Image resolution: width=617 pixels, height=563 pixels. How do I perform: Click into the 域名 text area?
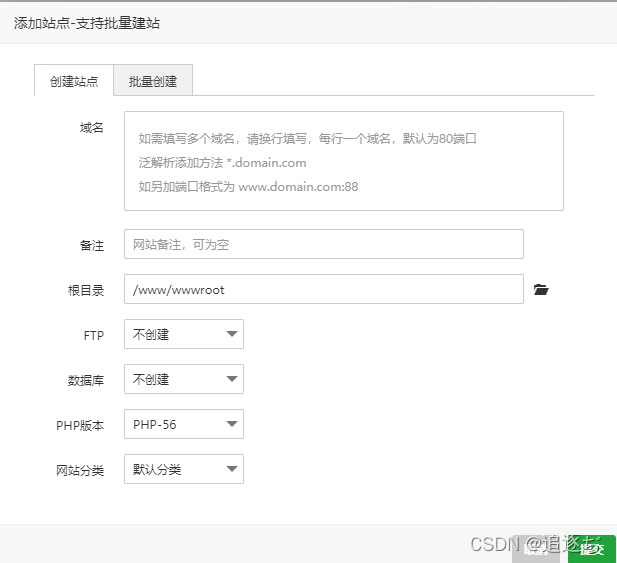coord(344,161)
